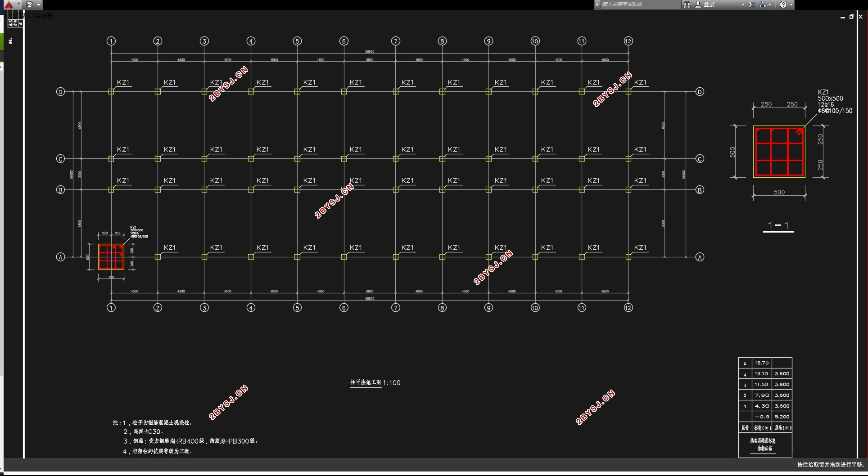Image resolution: width=868 pixels, height=476 pixels.
Task: Click the horizontal 500 dimension below the section
Action: [x=779, y=192]
